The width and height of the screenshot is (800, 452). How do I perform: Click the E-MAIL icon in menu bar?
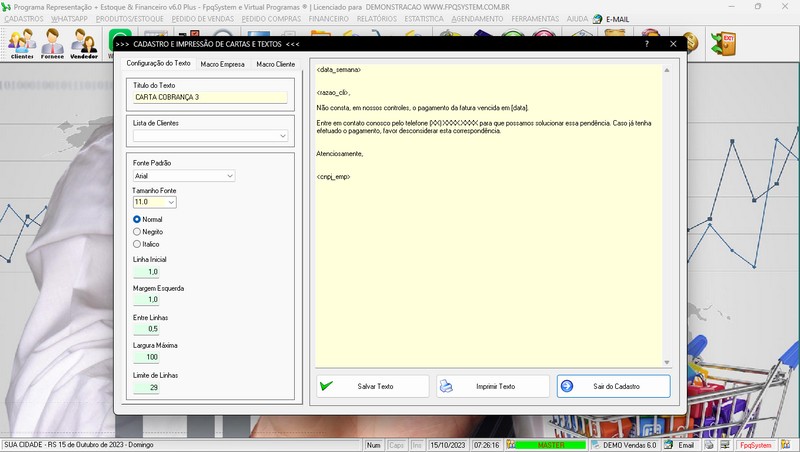click(597, 19)
